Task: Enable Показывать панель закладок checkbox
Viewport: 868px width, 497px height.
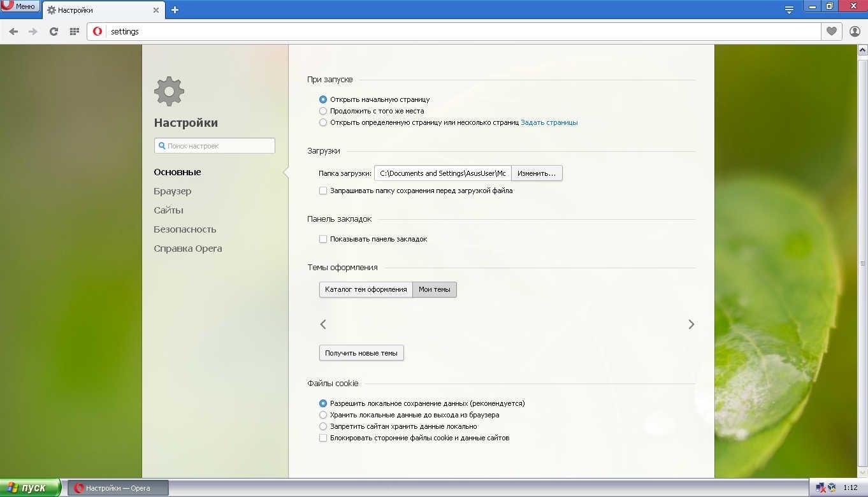Action: [323, 239]
